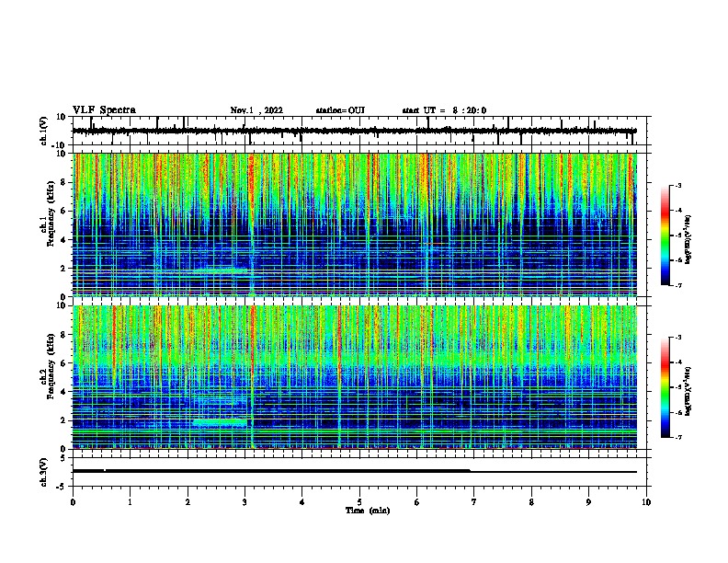
Task: Select the date text "Nov.1 , 2022"
Action: [256, 110]
